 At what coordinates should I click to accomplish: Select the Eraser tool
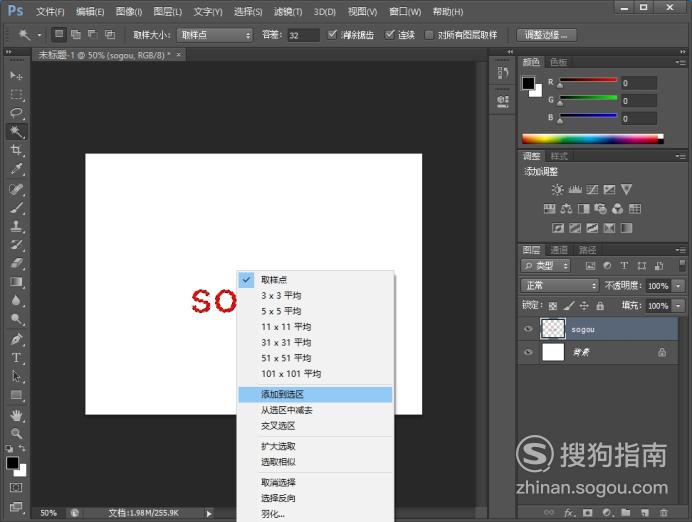(x=16, y=263)
